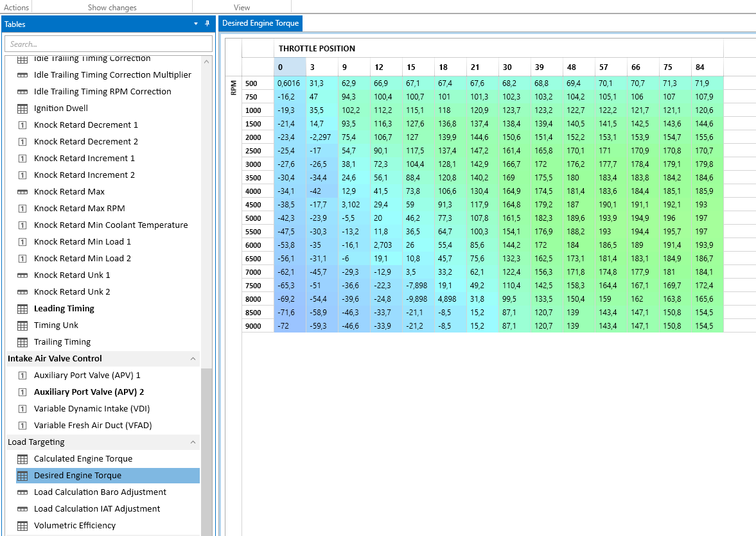Select the Desired Engine Torque tab
The image size is (756, 536).
coord(260,23)
